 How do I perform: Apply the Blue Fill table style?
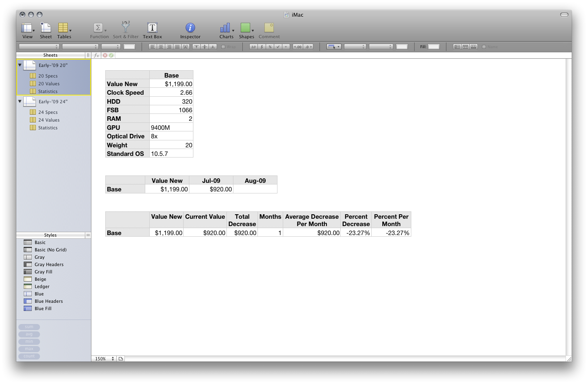coord(43,309)
